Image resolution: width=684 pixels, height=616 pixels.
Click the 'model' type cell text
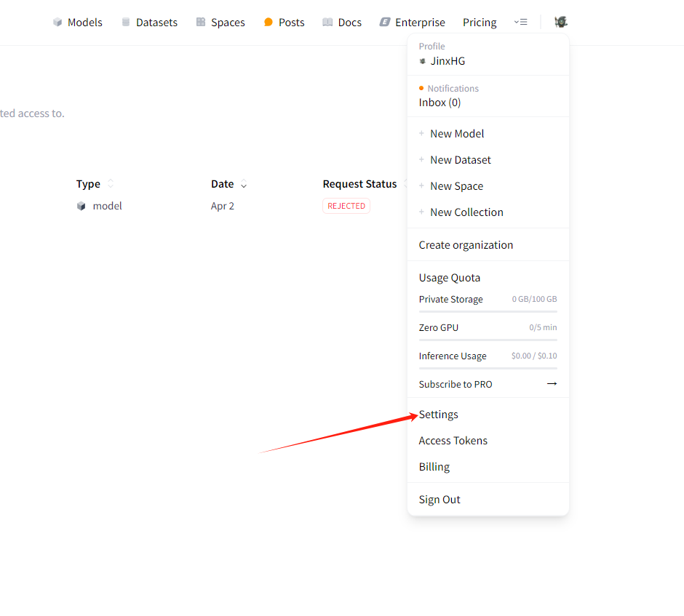[107, 206]
